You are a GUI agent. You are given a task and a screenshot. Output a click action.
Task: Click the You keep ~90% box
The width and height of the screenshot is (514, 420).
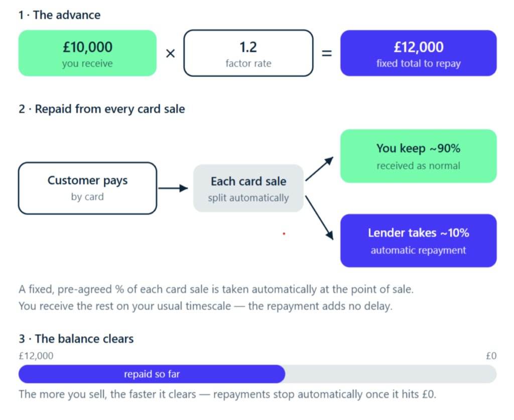(x=418, y=156)
